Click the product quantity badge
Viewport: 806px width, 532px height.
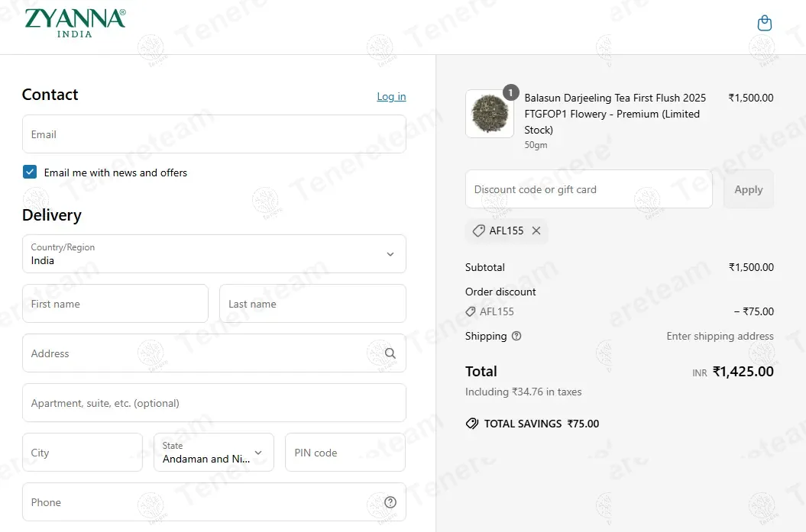click(x=510, y=92)
